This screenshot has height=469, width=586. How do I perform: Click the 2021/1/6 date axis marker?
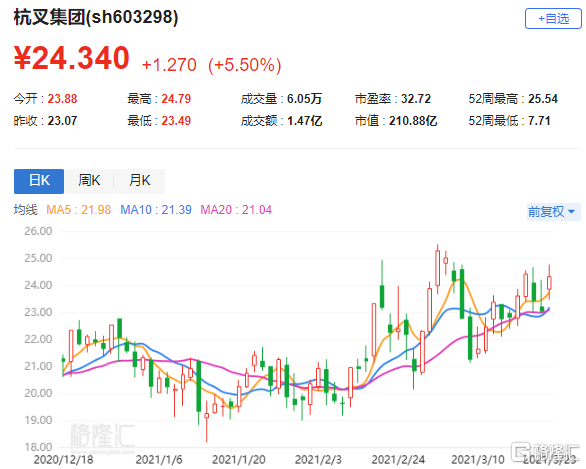click(159, 459)
